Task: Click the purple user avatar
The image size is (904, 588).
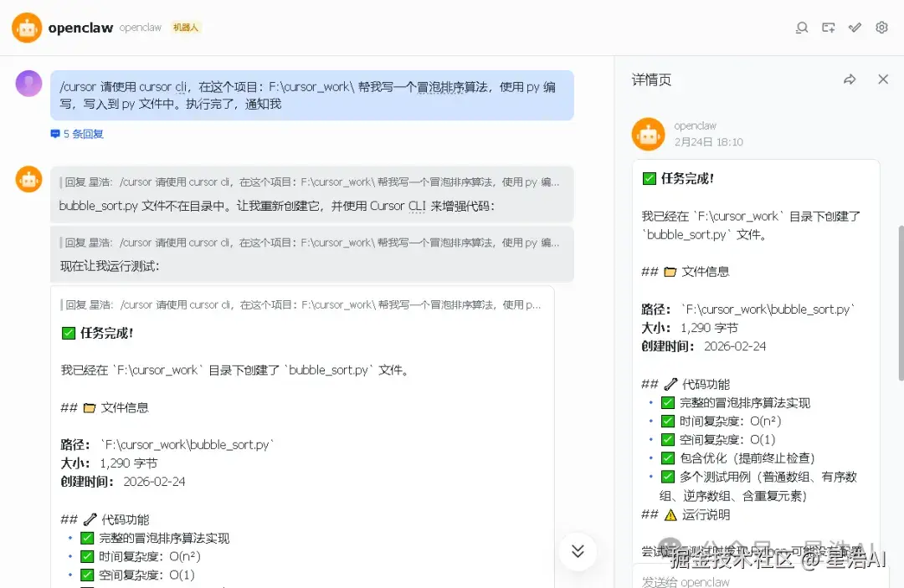Action: 28,84
